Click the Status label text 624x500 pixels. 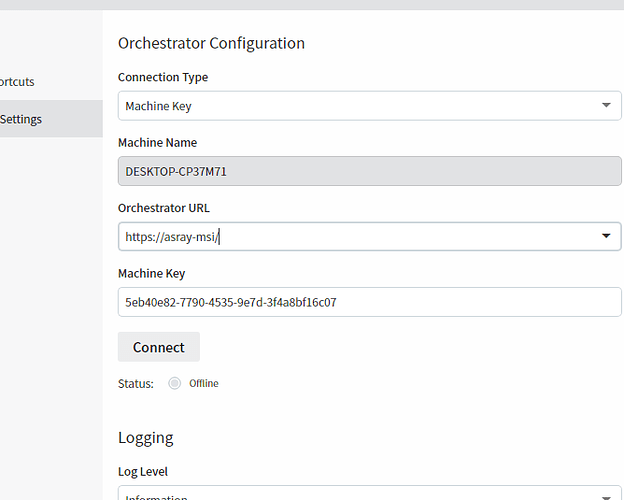click(x=136, y=383)
